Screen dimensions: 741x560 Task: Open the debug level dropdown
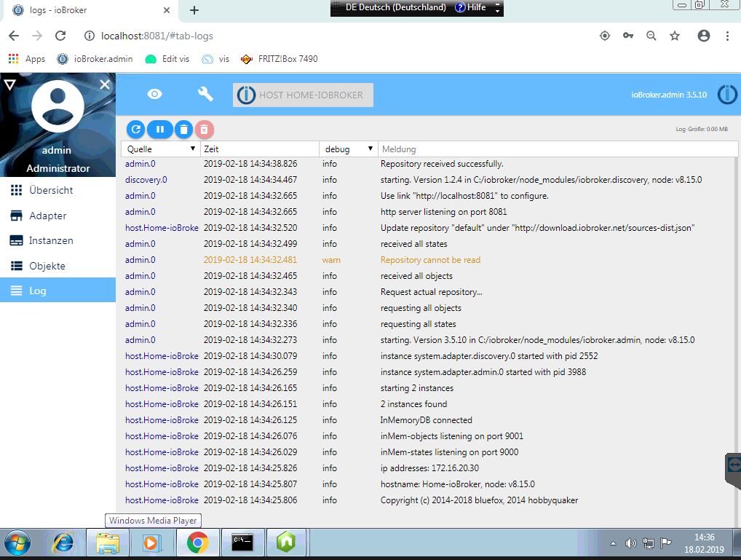tap(348, 149)
